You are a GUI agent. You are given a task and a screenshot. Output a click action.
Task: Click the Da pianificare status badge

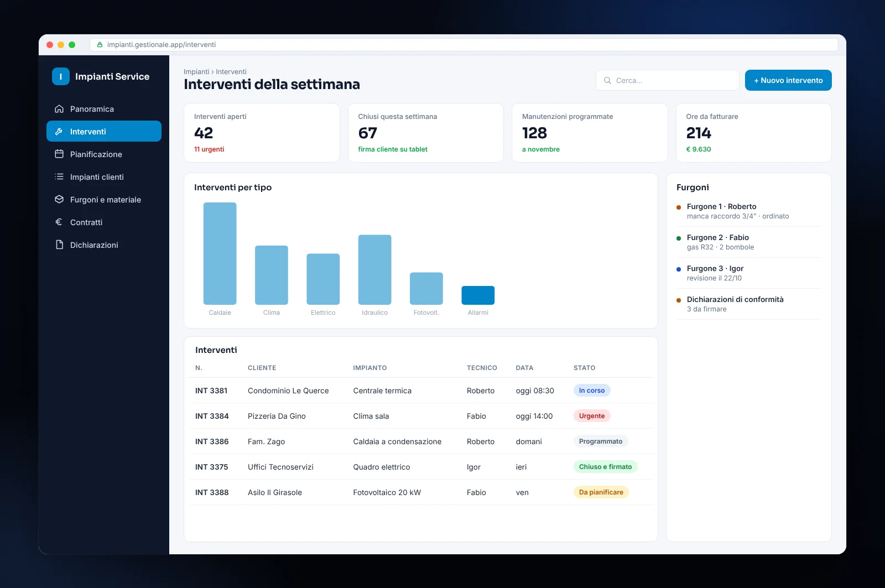tap(601, 492)
